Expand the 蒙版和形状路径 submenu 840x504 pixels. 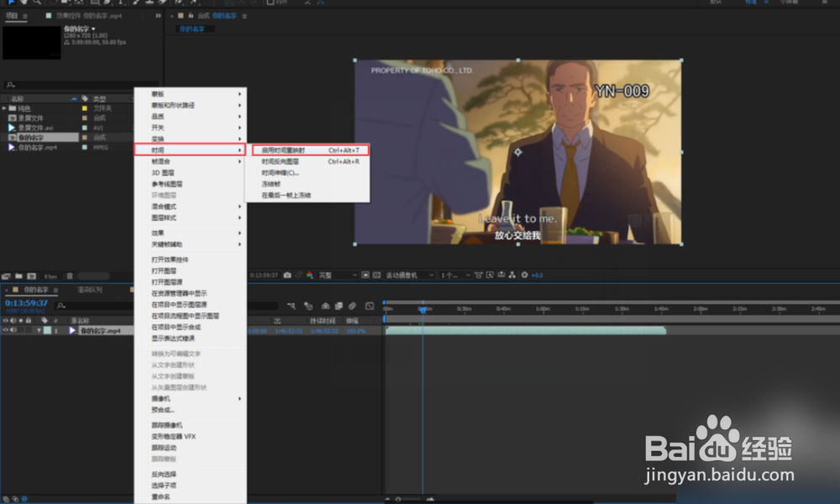point(191,105)
